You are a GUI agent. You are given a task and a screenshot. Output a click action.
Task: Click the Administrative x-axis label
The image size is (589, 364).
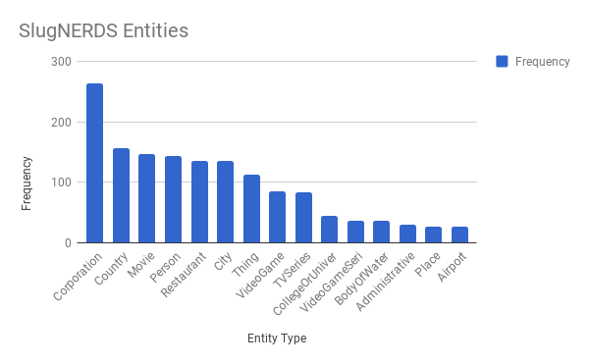pyautogui.click(x=386, y=282)
